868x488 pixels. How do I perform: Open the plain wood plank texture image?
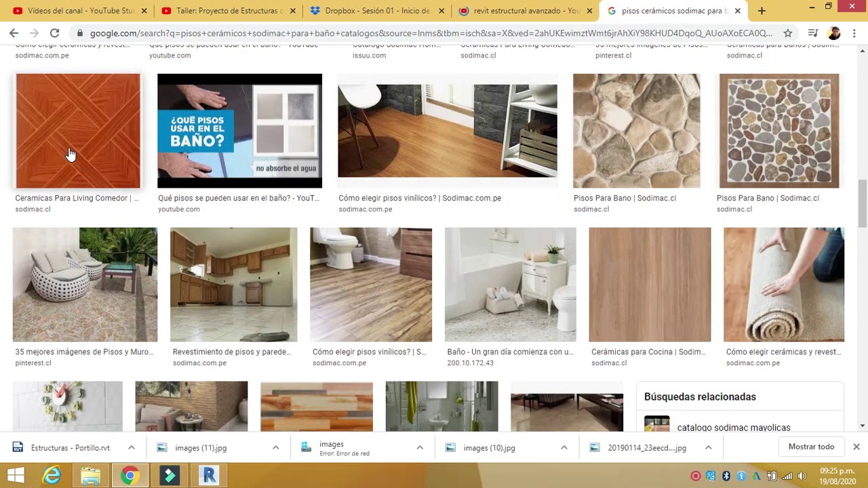point(650,285)
